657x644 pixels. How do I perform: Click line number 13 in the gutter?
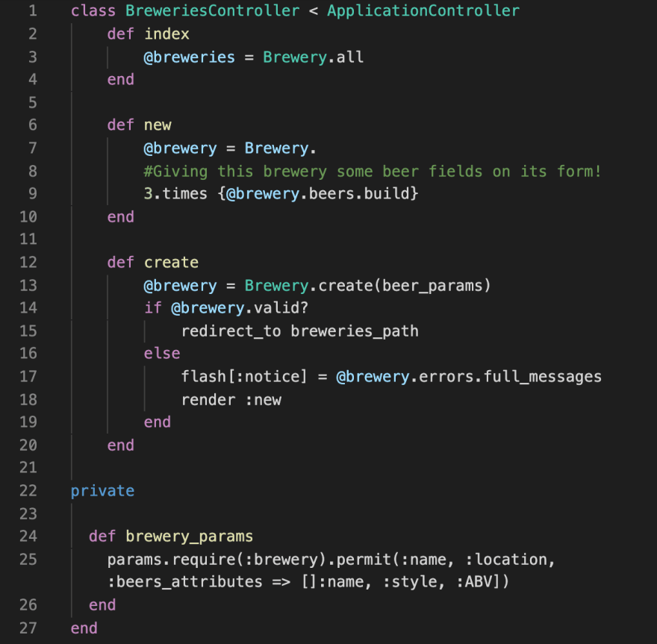pyautogui.click(x=28, y=285)
